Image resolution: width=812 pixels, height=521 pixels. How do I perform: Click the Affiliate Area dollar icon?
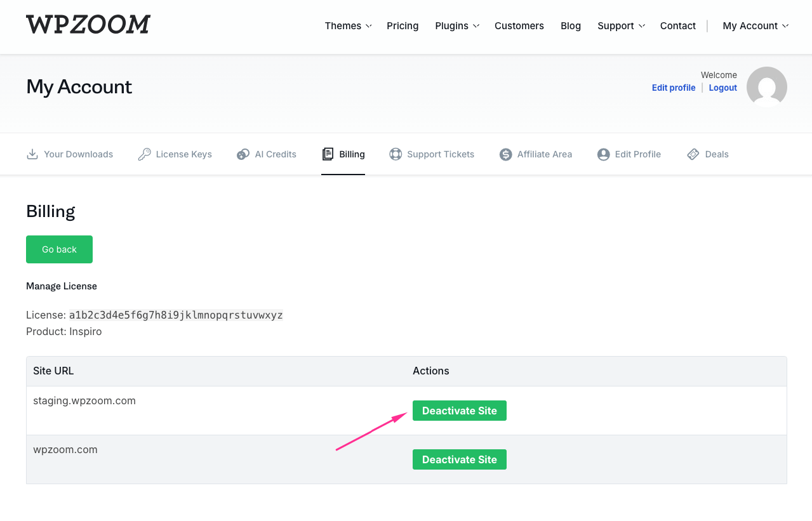(x=505, y=154)
